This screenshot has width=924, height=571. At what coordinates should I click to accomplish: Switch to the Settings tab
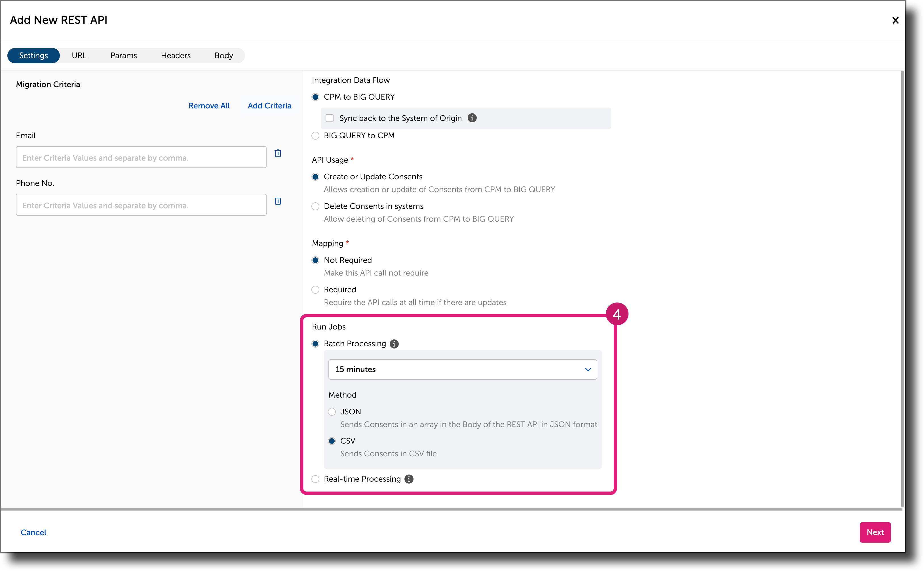point(33,56)
